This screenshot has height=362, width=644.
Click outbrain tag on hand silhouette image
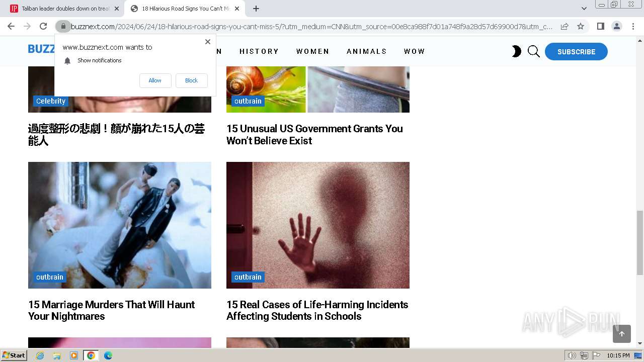coord(248,277)
